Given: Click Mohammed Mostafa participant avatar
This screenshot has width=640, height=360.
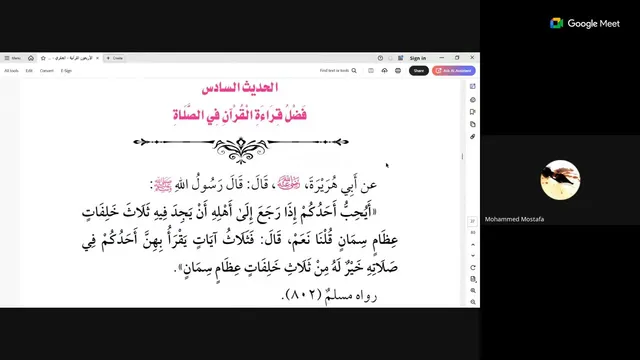Looking at the screenshot, I should [560, 180].
